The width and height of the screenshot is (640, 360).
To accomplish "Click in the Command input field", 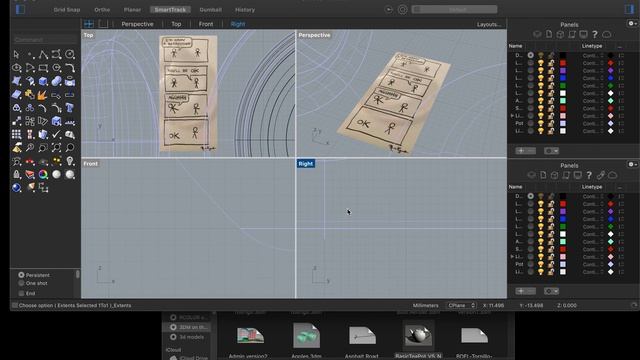I will (x=45, y=40).
